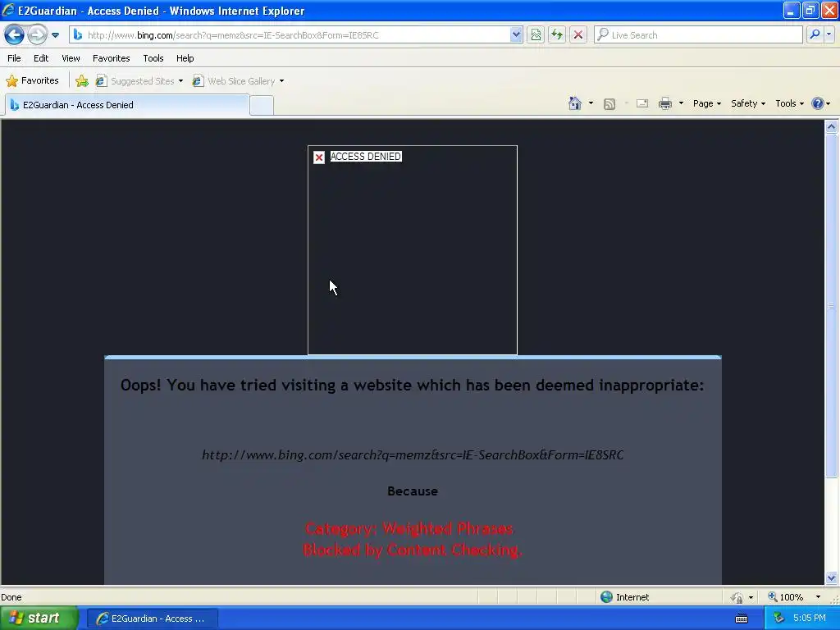Click the keyboard tray icon
840x630 pixels.
pos(742,619)
